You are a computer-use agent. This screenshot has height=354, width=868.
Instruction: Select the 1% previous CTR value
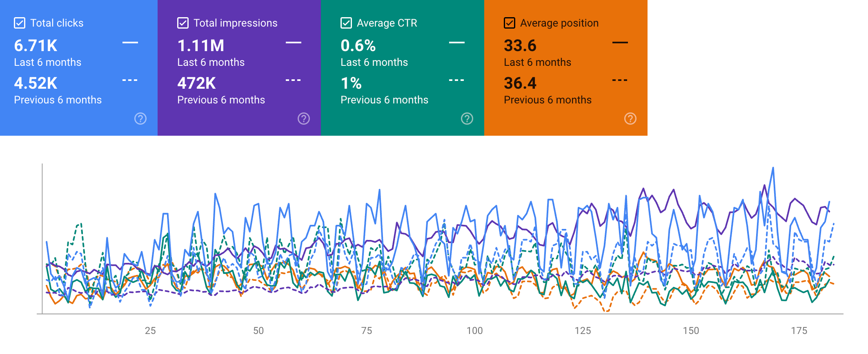coord(351,83)
